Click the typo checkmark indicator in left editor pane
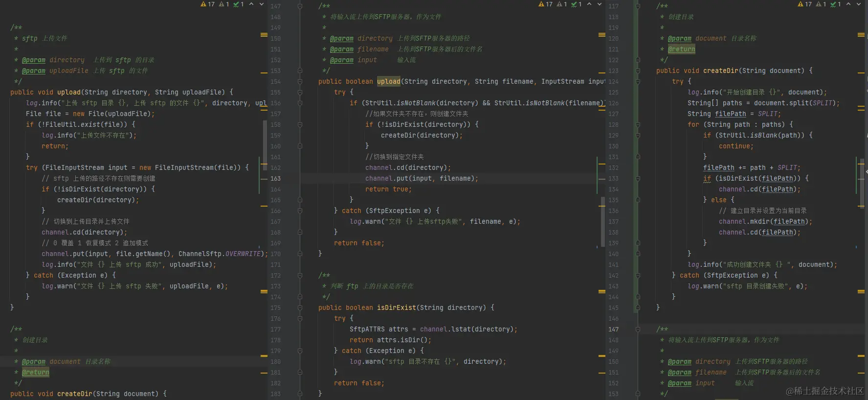868x400 pixels. pos(239,4)
